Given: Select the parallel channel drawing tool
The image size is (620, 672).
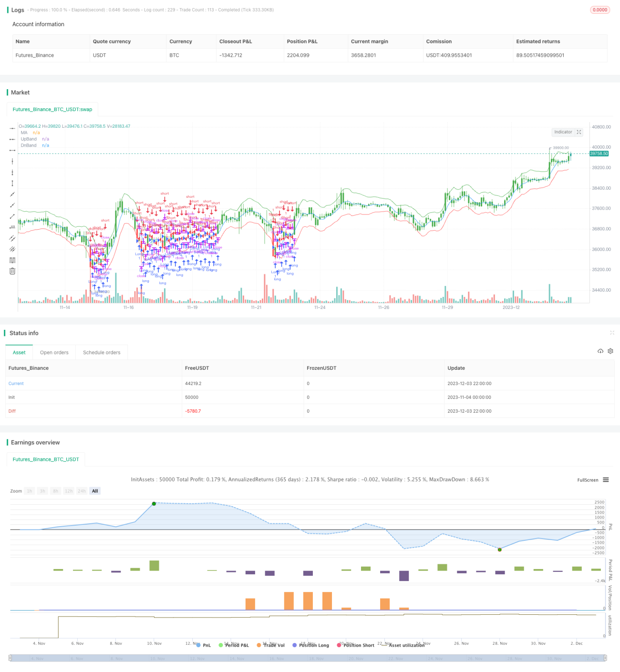Looking at the screenshot, I should click(12, 238).
